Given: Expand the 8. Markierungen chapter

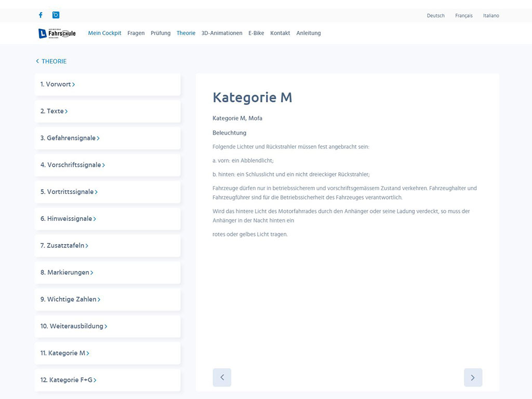Looking at the screenshot, I should point(67,273).
